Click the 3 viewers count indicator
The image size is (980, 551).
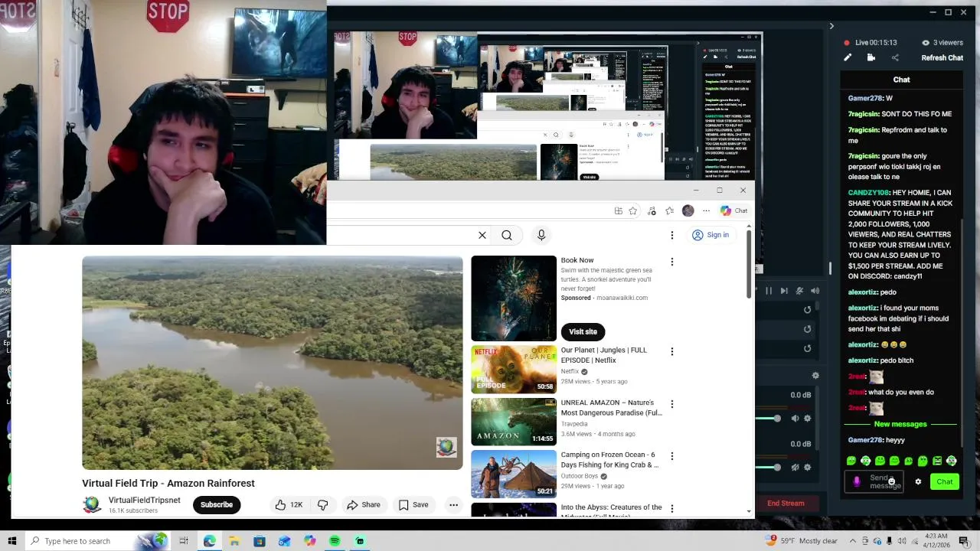click(x=942, y=43)
